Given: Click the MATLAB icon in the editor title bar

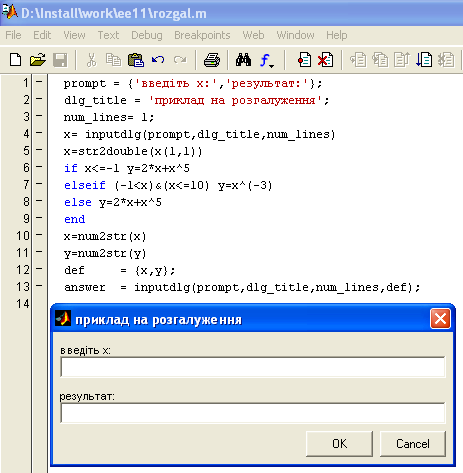Looking at the screenshot, I should point(9,12).
